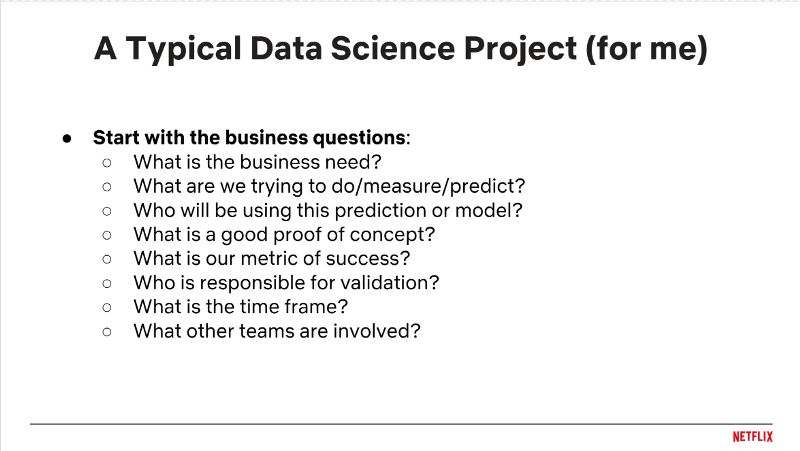Viewport: 800px width, 451px height.
Task: Click the hollow bullet beside 'responsible for validation'
Action: point(107,282)
